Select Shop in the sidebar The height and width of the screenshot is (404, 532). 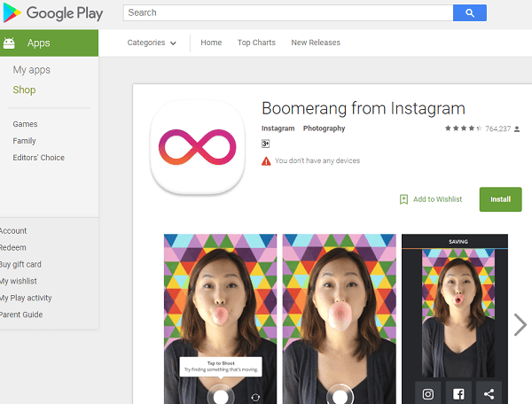24,89
